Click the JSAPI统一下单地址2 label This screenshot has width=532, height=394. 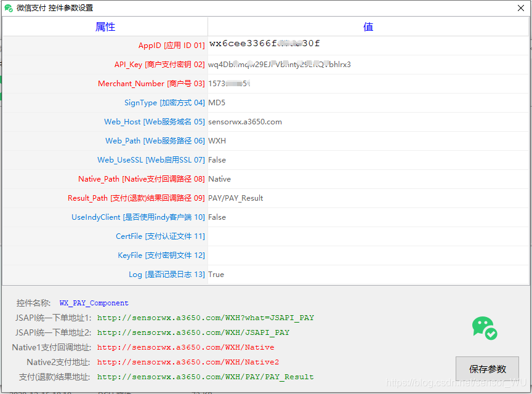click(54, 332)
